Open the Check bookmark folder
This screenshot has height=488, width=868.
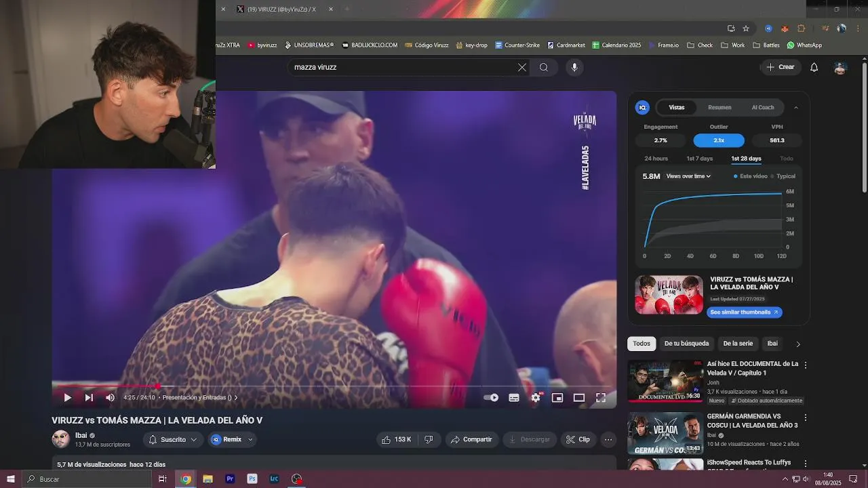[x=700, y=45]
